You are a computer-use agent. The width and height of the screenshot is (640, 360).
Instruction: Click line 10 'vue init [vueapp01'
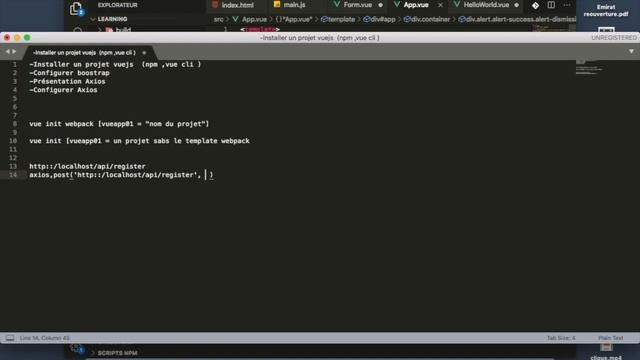[139, 141]
